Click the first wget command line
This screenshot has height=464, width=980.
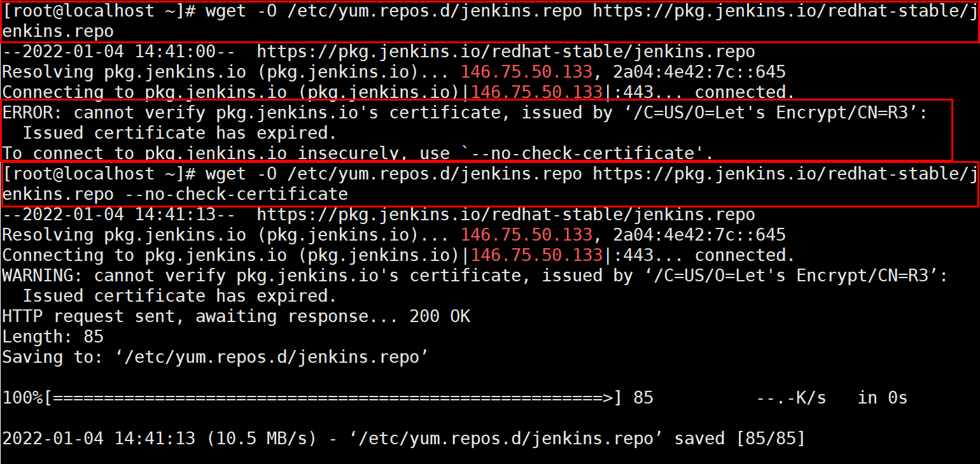coord(489,22)
